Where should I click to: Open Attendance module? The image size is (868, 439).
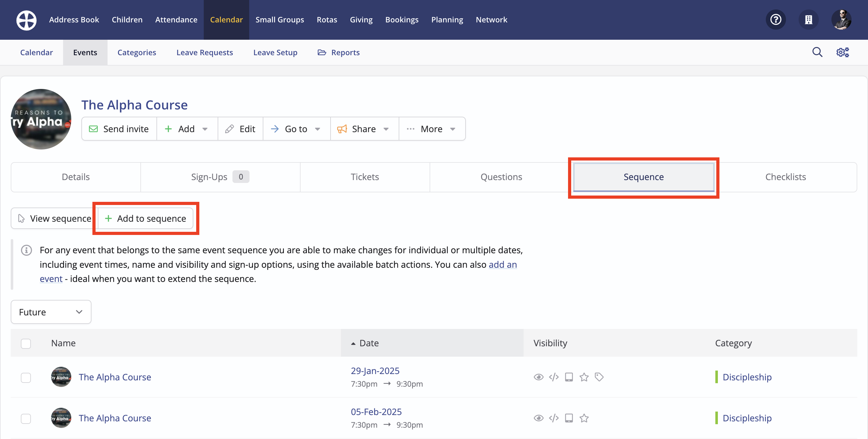tap(176, 20)
